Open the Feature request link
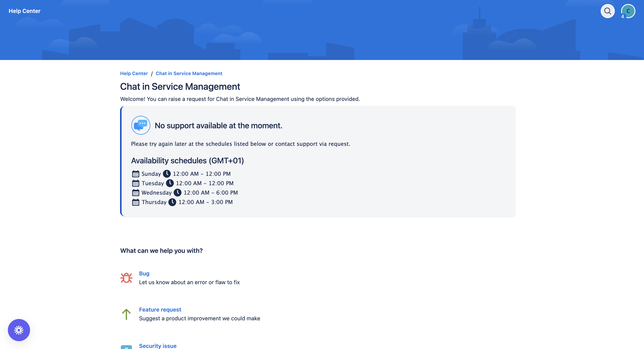Image resolution: width=644 pixels, height=349 pixels. [160, 310]
